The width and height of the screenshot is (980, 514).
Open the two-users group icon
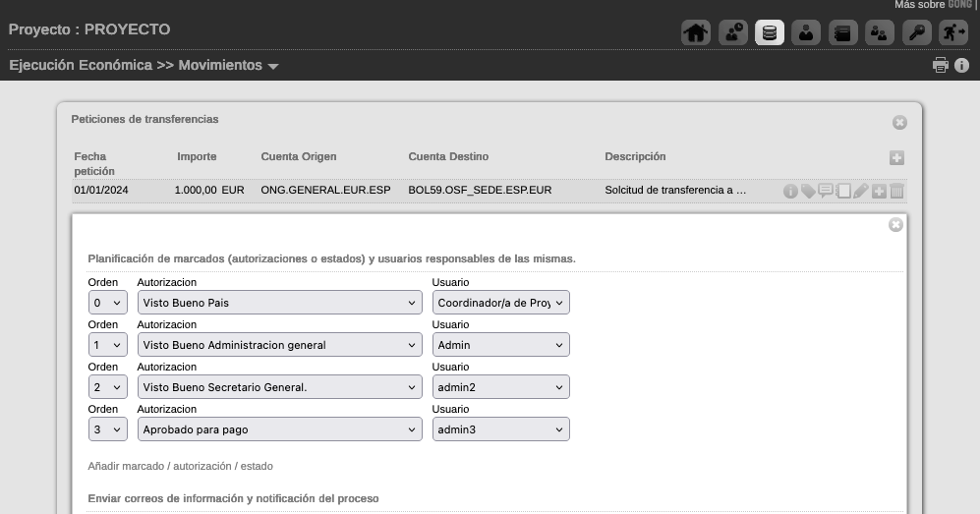(880, 32)
